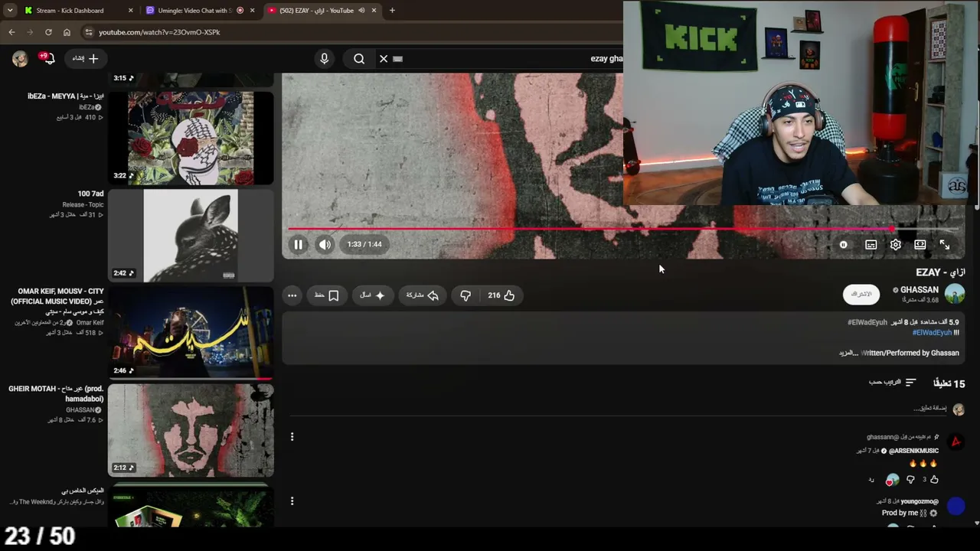Focus the add-comment field

[x=620, y=409]
